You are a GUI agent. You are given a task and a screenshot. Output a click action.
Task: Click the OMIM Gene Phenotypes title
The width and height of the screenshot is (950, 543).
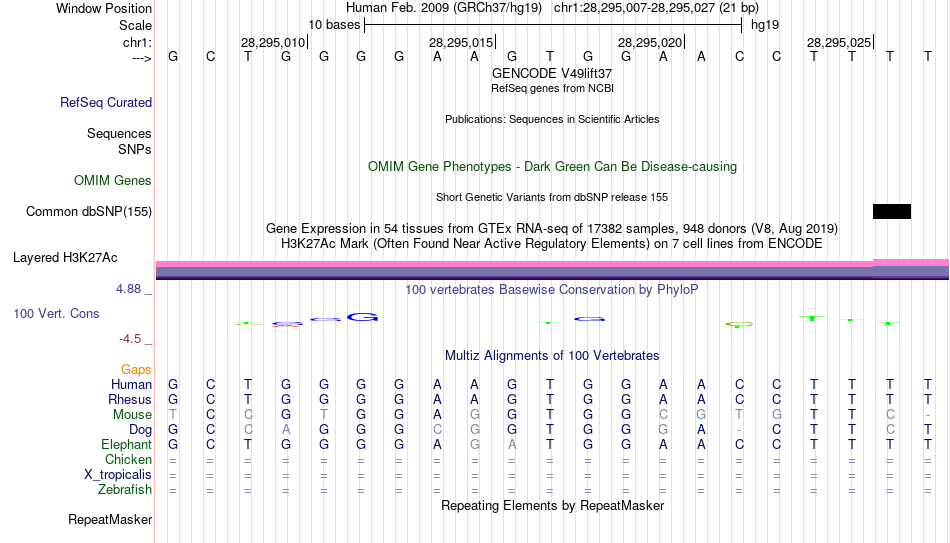[552, 167]
